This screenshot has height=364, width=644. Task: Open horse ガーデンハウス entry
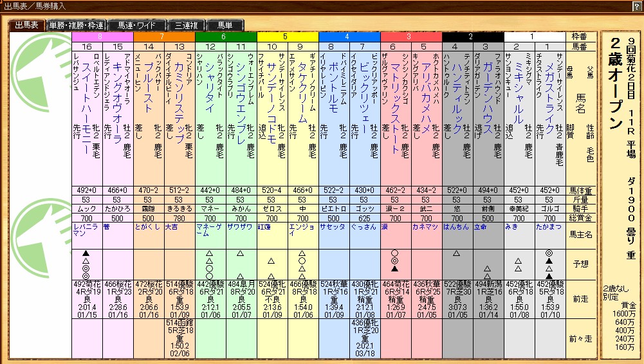(x=488, y=97)
